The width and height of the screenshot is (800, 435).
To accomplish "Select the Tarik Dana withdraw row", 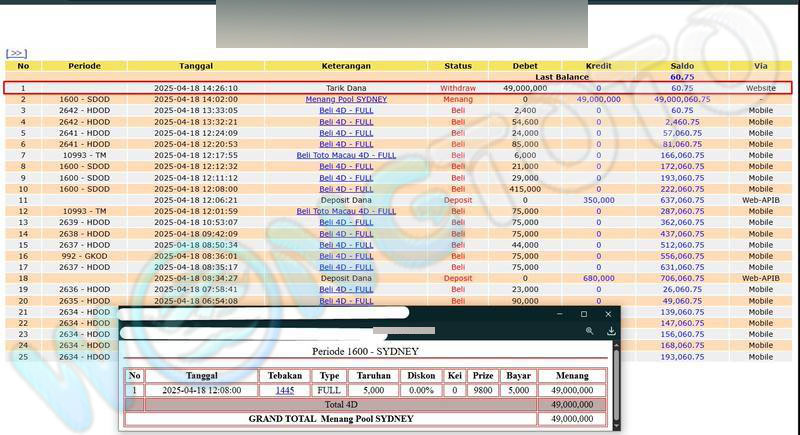I will (346, 88).
